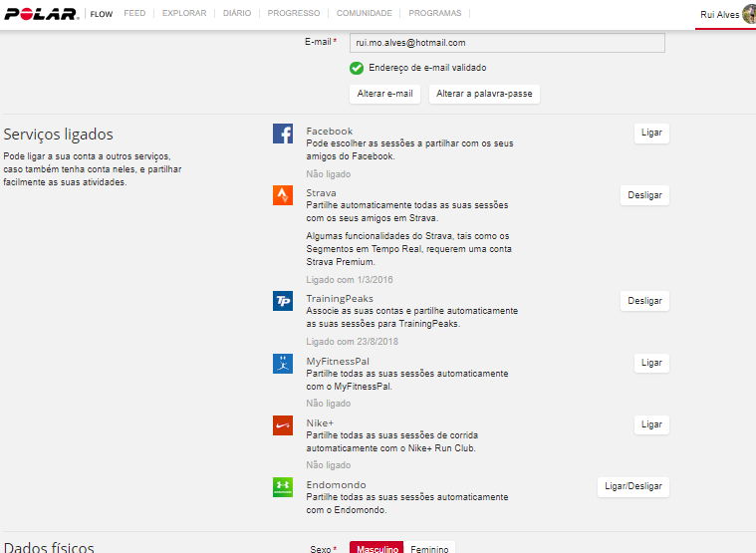Click 'Não ligado' under MyFitnessPal
756x553 pixels.
click(x=329, y=404)
